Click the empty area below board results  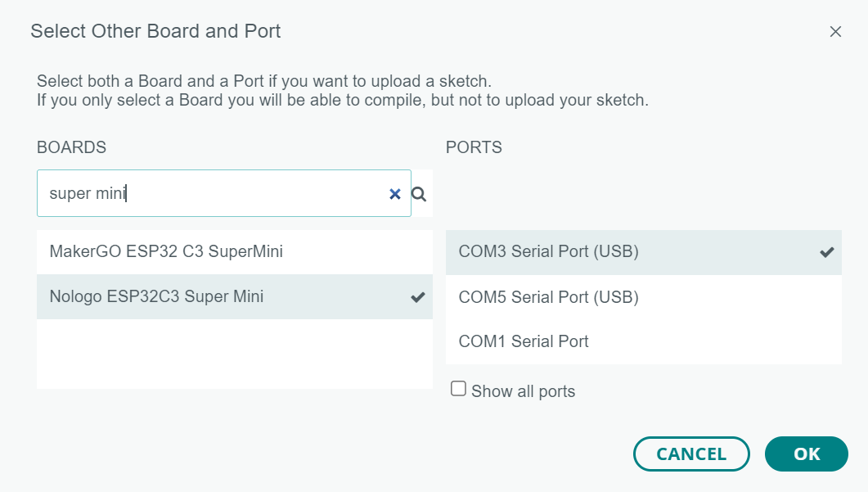point(234,354)
